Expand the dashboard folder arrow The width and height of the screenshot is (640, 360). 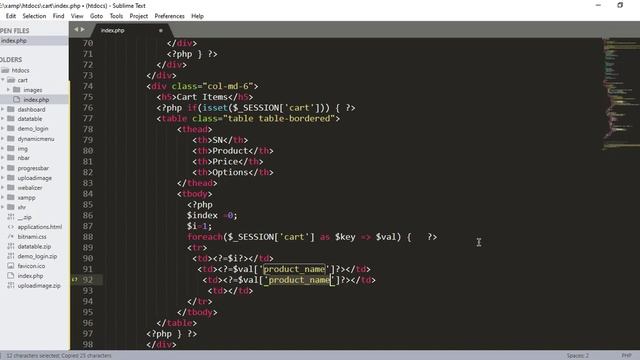click(3, 109)
